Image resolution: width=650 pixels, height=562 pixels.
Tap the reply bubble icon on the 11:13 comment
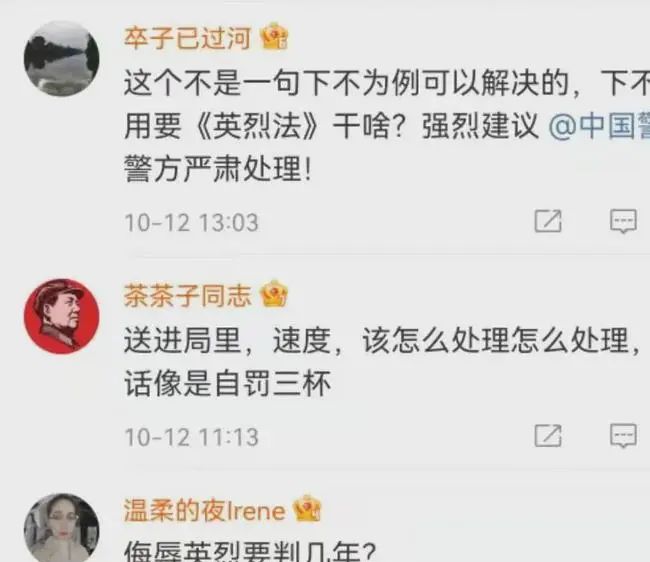623,436
